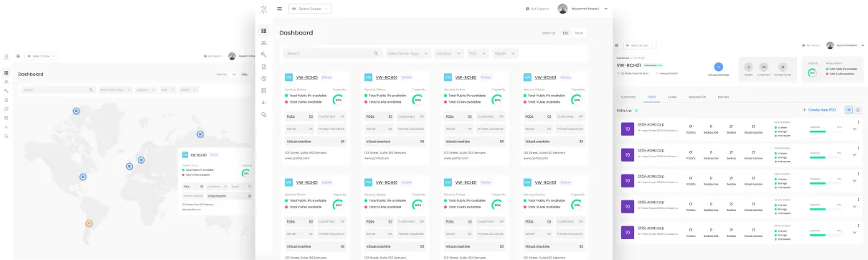Open VW-RCH01 link in the map popup card
Viewport: 868px width, 260px height.
tap(198, 154)
